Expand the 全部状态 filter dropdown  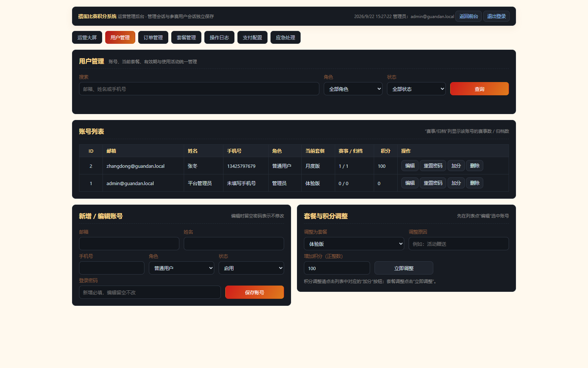tap(416, 89)
